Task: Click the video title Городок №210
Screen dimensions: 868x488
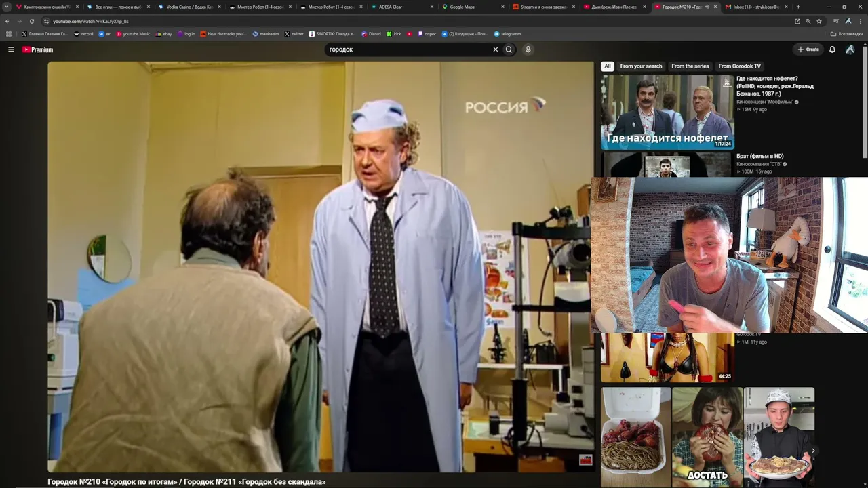Action: [x=186, y=482]
